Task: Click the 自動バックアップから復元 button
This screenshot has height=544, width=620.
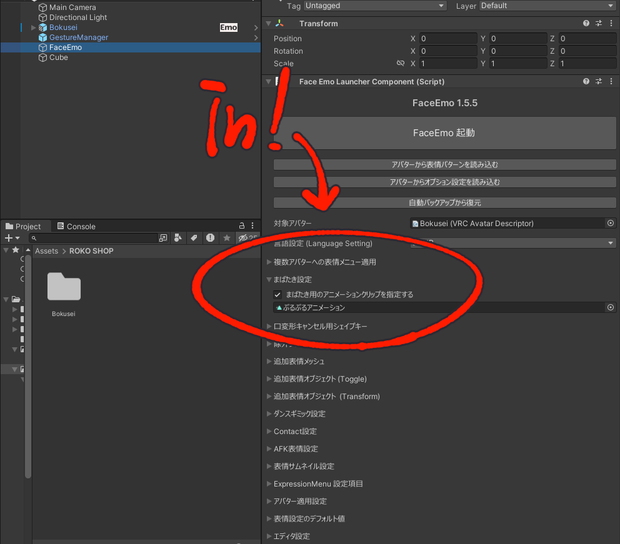Action: click(x=444, y=203)
